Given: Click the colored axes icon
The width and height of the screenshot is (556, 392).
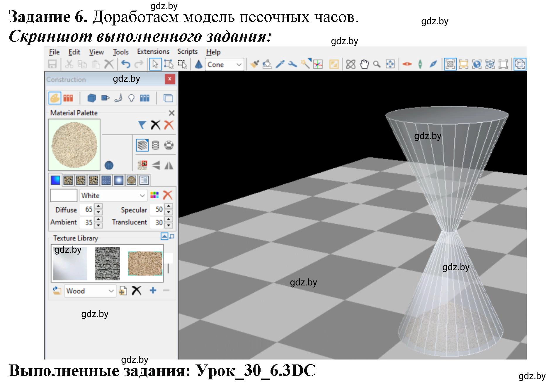Looking at the screenshot, I should click(x=318, y=64).
